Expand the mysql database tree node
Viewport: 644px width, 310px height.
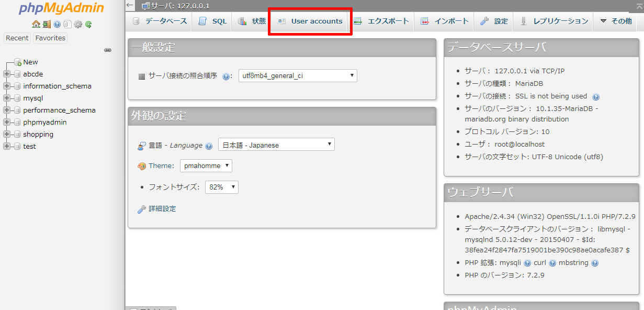[x=7, y=98]
